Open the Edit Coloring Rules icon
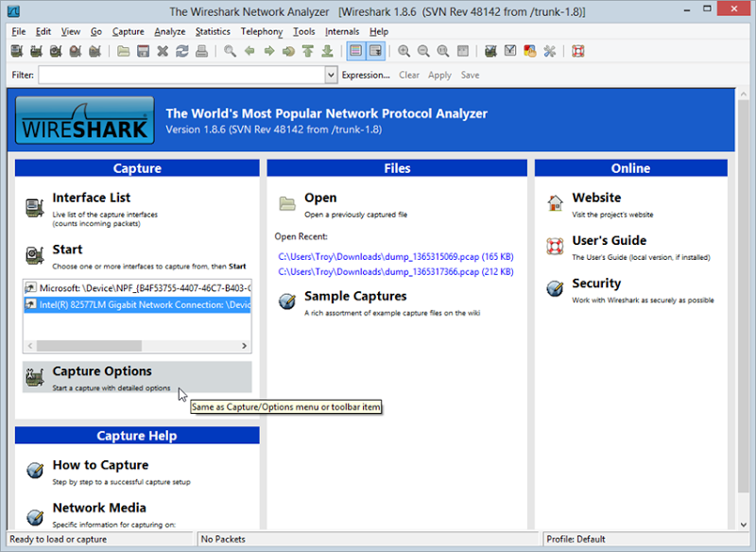This screenshot has width=756, height=552. (529, 51)
